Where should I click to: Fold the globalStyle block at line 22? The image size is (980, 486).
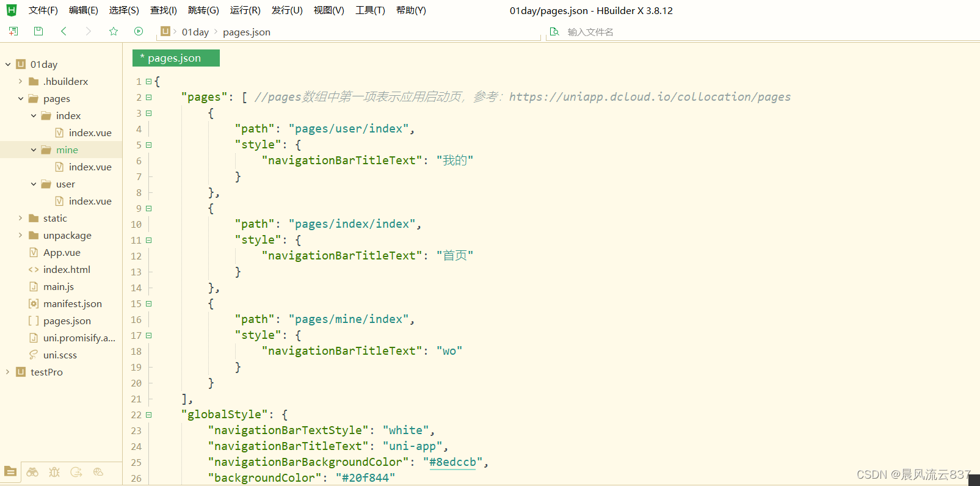coord(148,415)
